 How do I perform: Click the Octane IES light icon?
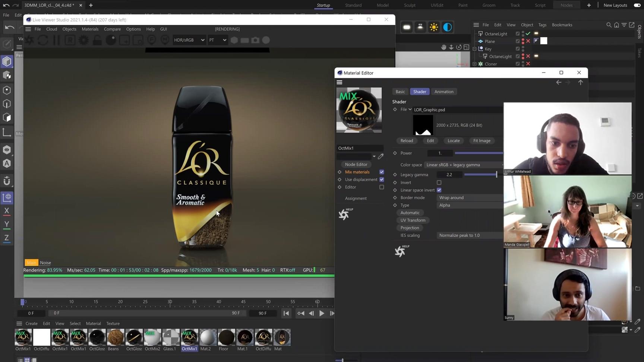click(420, 27)
